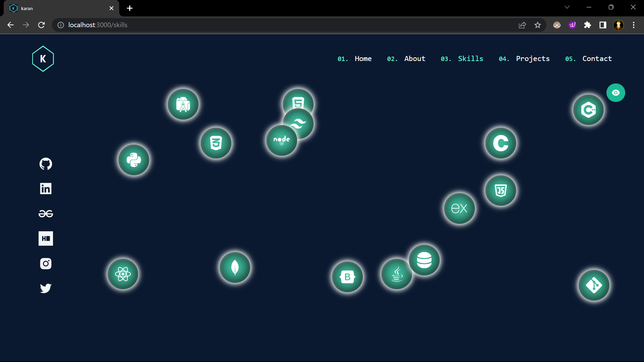This screenshot has height=362, width=644.
Task: Click the MongoDB leaf skill bubble
Action: tap(235, 267)
